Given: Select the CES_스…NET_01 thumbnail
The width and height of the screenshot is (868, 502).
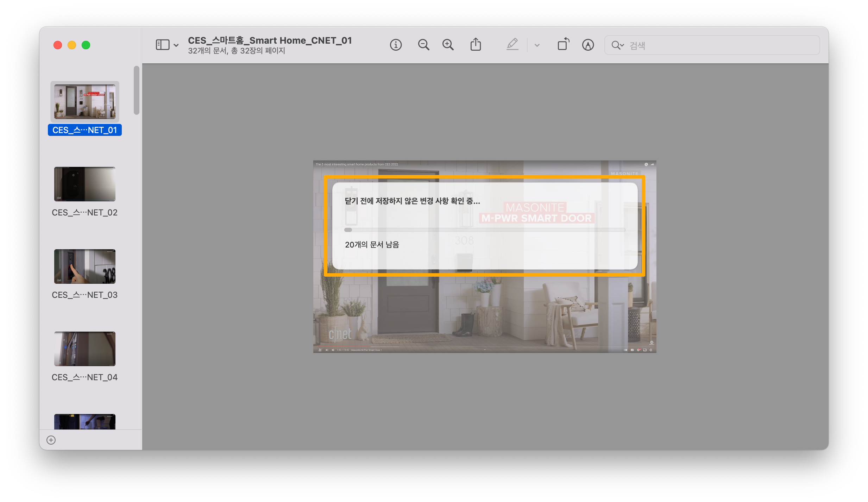Looking at the screenshot, I should (85, 102).
